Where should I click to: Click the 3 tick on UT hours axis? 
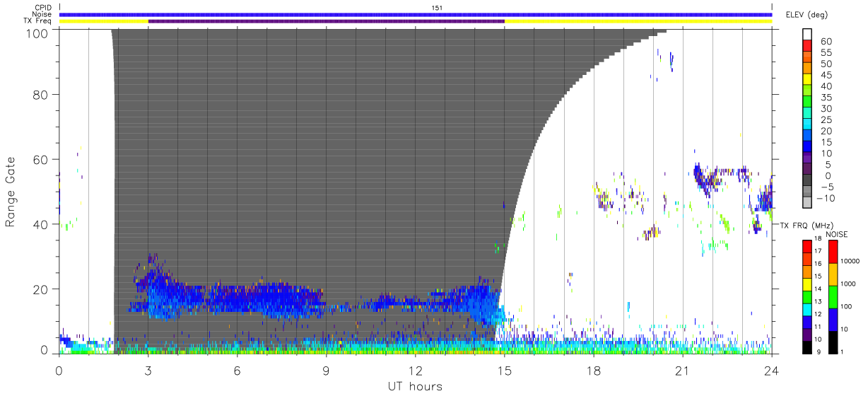[148, 370]
